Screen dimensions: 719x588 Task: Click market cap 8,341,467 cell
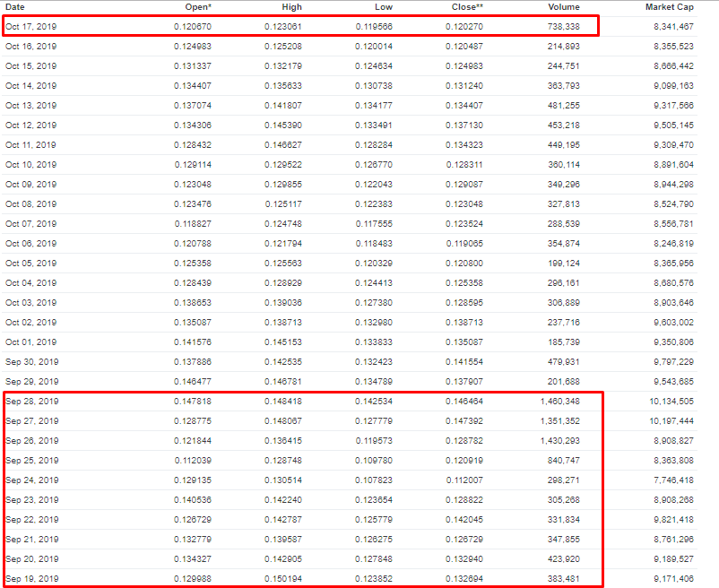[673, 27]
